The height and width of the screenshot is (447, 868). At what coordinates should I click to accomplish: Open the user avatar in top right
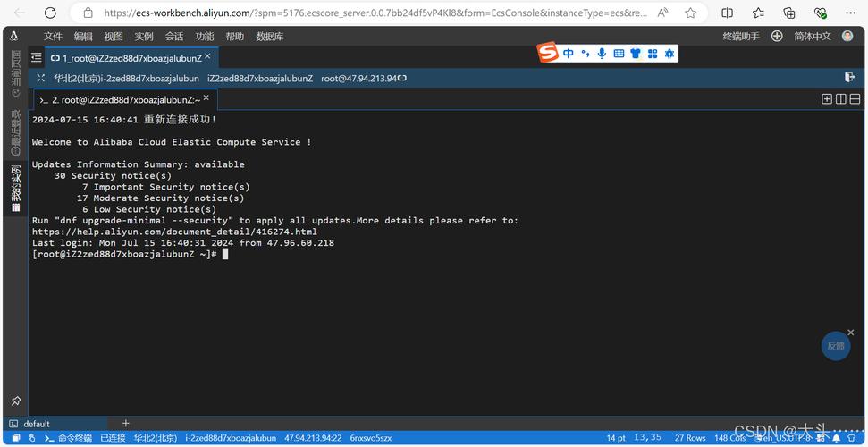pos(847,36)
